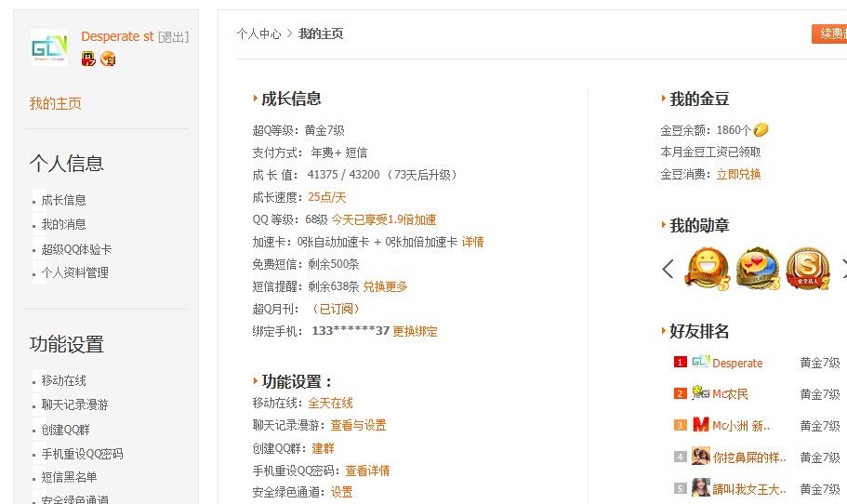Image resolution: width=847 pixels, height=504 pixels.
Task: Open 請叫我女王大.. name in ranking
Action: click(749, 489)
